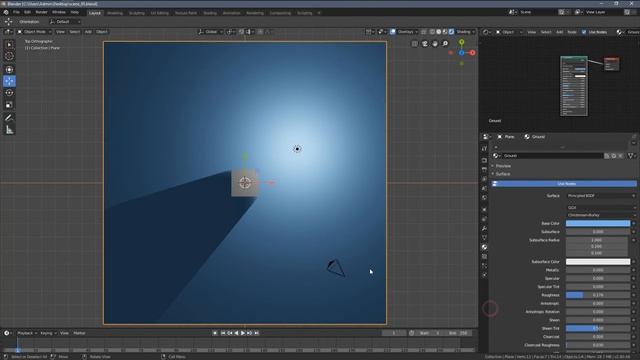The image size is (640, 360).
Task: Open the Global transform orientation dropdown
Action: click(x=211, y=32)
